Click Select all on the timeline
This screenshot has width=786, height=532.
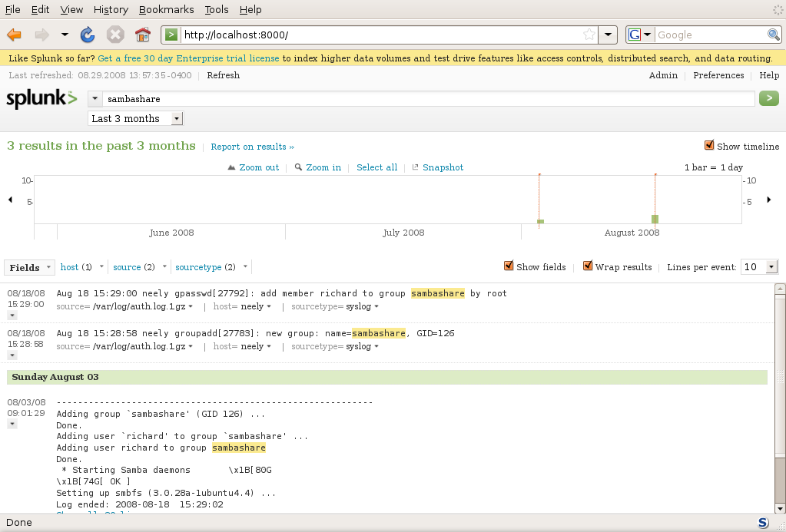pyautogui.click(x=377, y=167)
